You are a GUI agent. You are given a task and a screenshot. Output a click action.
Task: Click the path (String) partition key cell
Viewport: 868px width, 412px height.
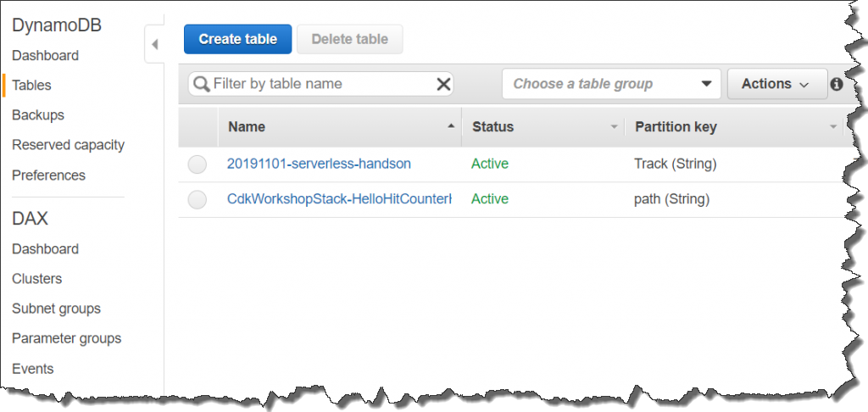coord(671,199)
